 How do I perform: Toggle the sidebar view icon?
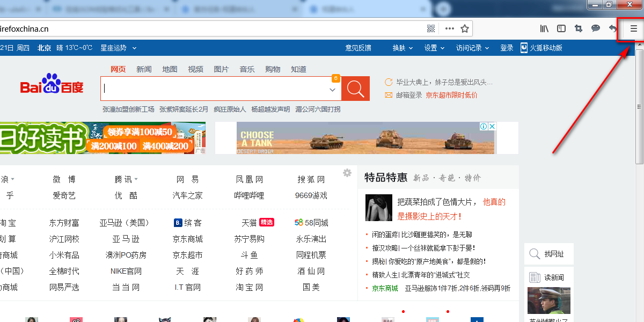561,28
